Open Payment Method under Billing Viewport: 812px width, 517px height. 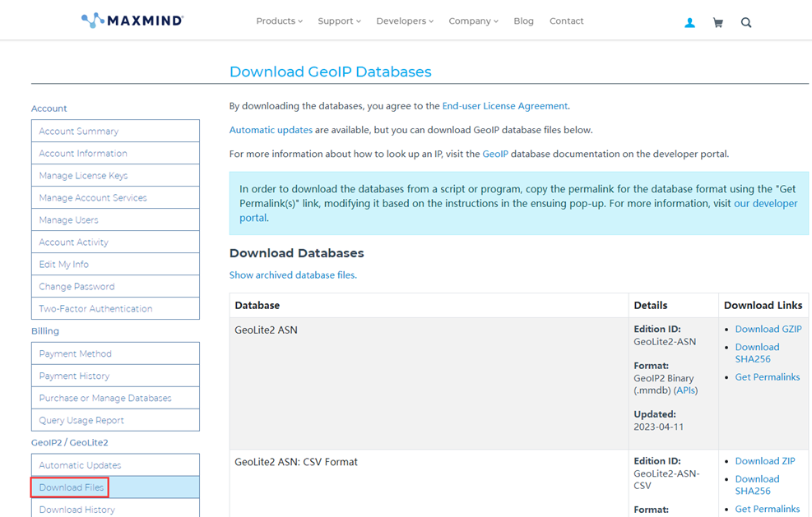(115, 353)
